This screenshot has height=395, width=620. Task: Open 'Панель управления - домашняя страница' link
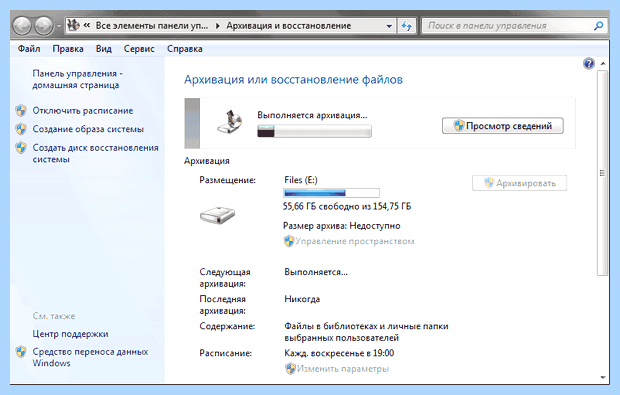[x=78, y=79]
